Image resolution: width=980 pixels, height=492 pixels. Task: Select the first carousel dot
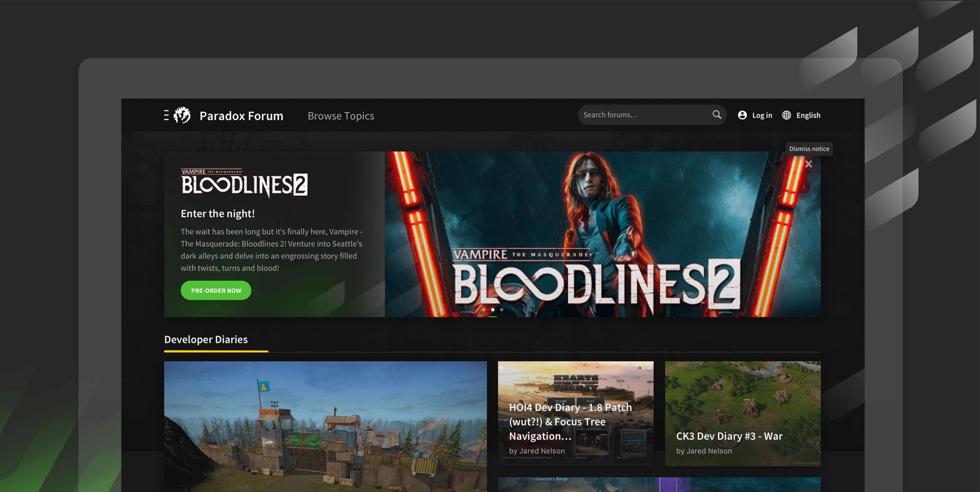tap(484, 310)
